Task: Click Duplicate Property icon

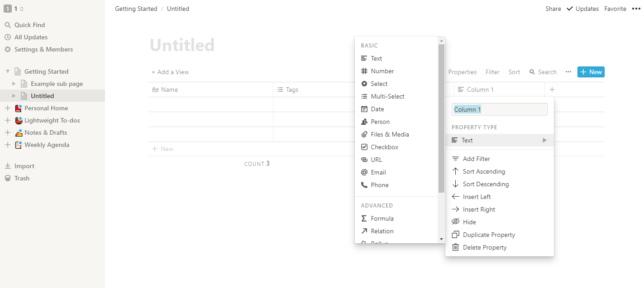Action: click(456, 235)
